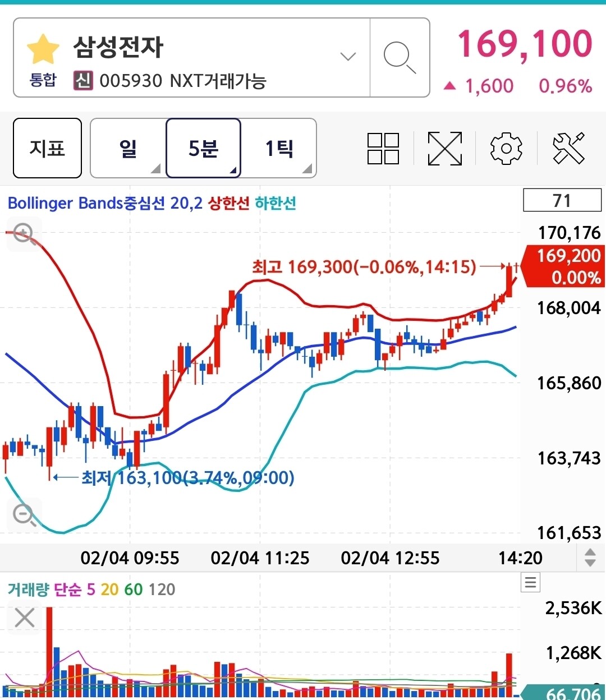Click the volume moving average 60 label
606x700 pixels.
pyautogui.click(x=134, y=590)
